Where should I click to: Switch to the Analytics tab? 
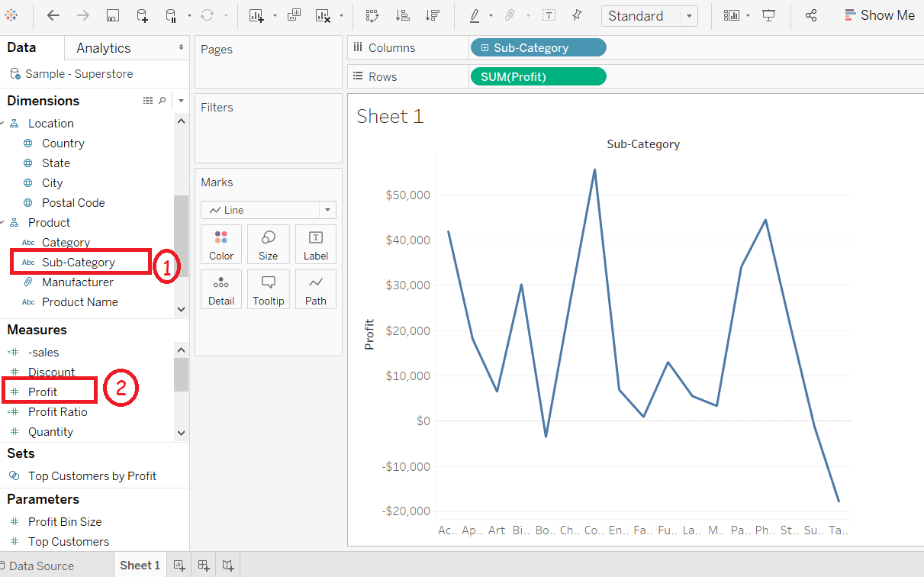click(x=104, y=48)
